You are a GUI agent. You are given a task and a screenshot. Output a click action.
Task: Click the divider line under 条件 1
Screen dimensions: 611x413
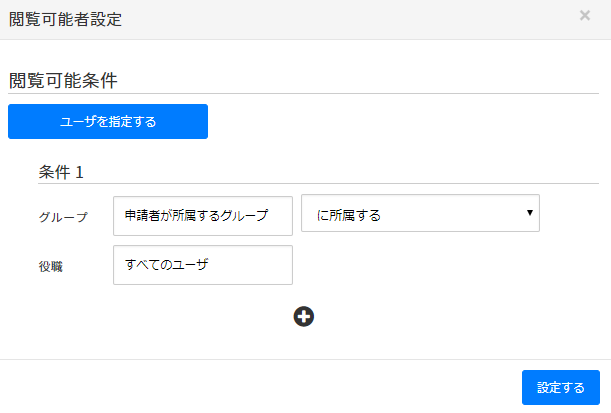coord(320,183)
